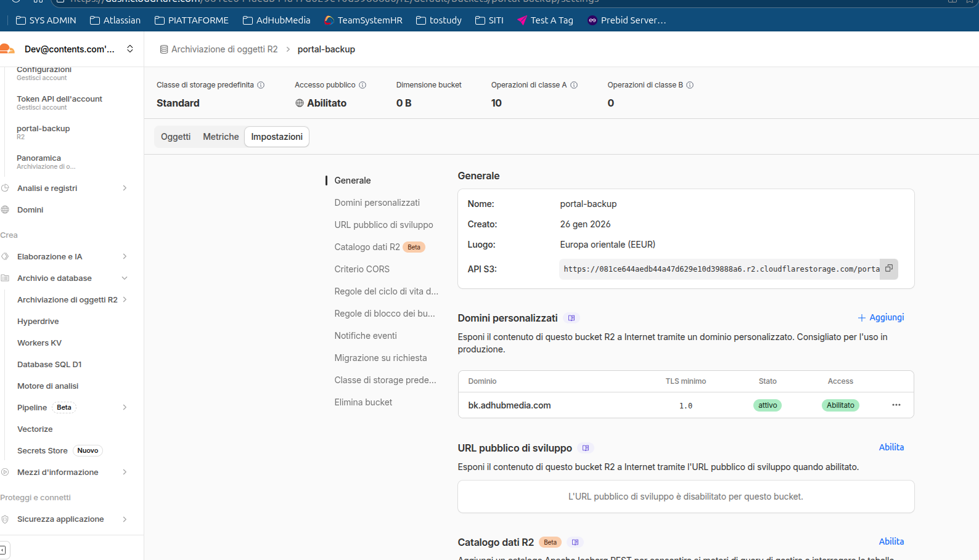Enable the public development URL
Screen dimensions: 979x560
pos(891,447)
